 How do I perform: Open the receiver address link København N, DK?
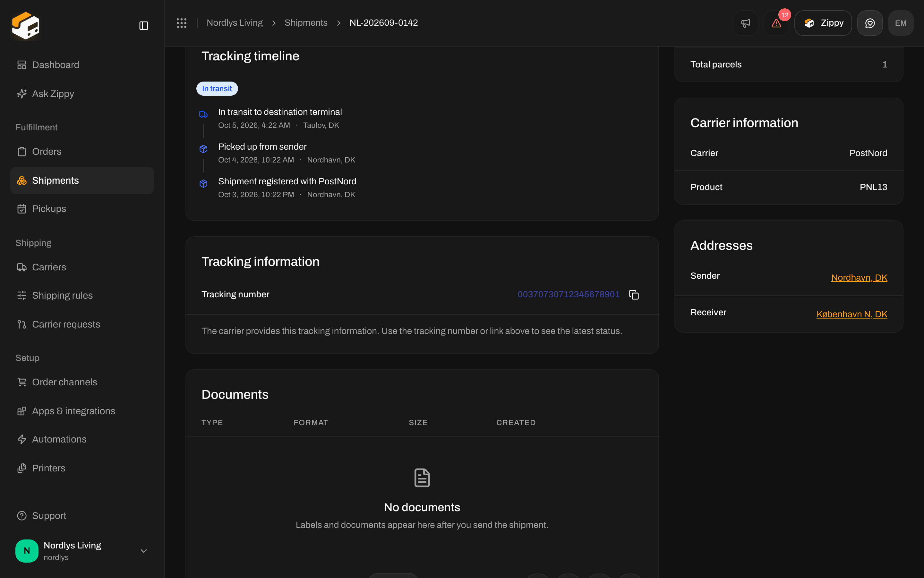(851, 314)
